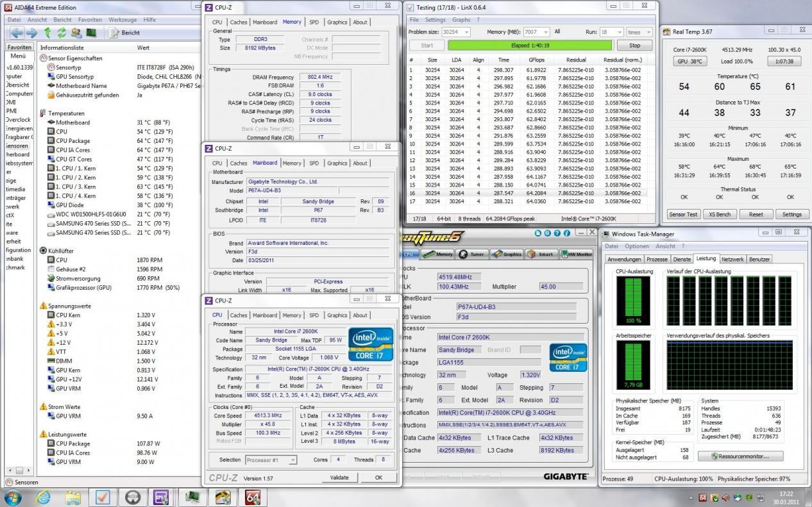Click Ressourcenmonitor button in Task-Manager
The width and height of the screenshot is (812, 507).
741,456
